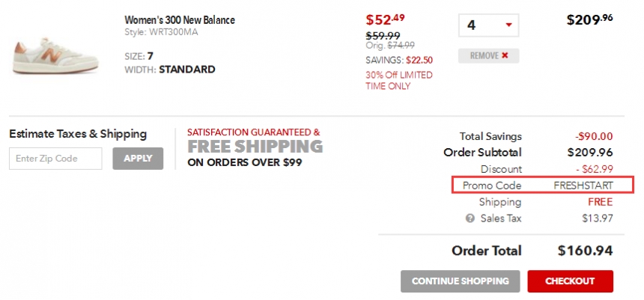Click the 30% Off Limited Time Only text
The width and height of the screenshot is (644, 300).
[x=398, y=80]
